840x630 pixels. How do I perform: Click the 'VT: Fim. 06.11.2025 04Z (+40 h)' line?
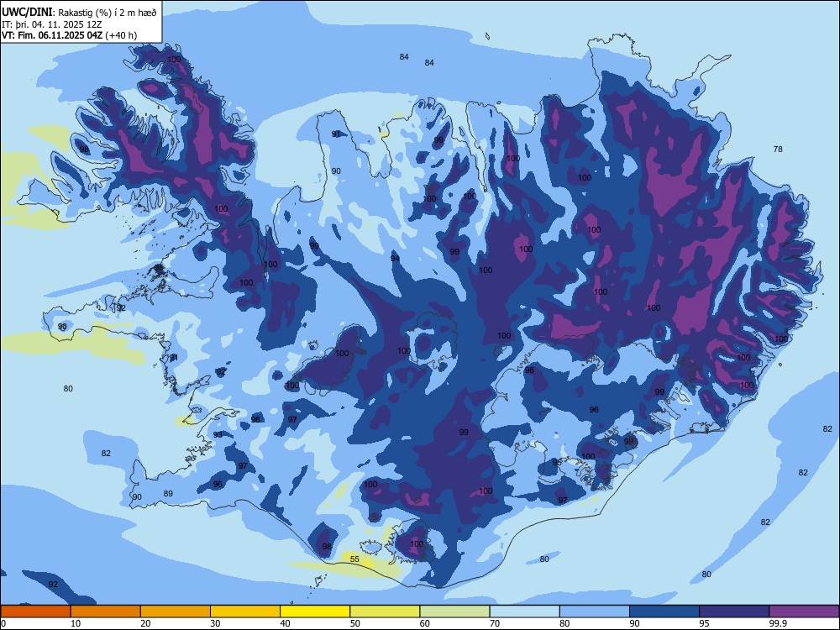[69, 35]
